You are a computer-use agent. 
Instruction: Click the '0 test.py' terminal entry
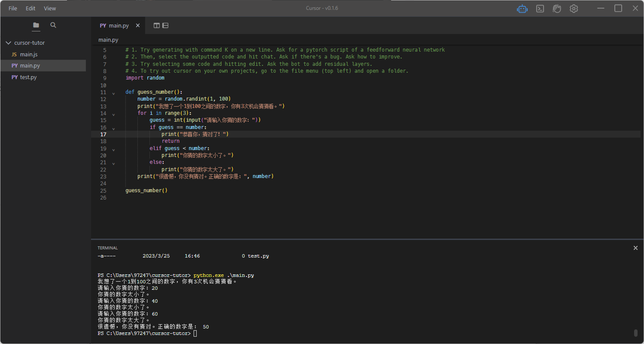click(x=255, y=256)
